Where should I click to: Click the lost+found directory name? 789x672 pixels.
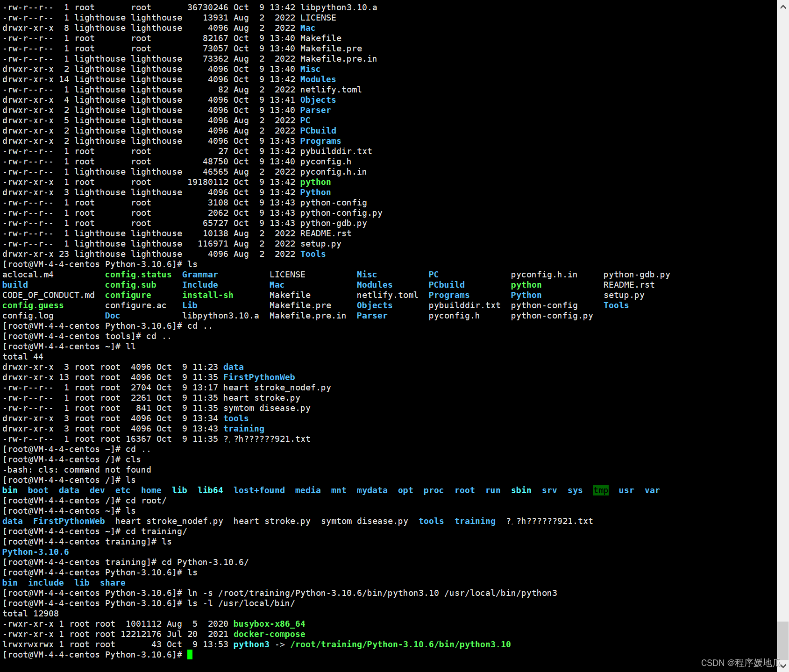click(259, 490)
